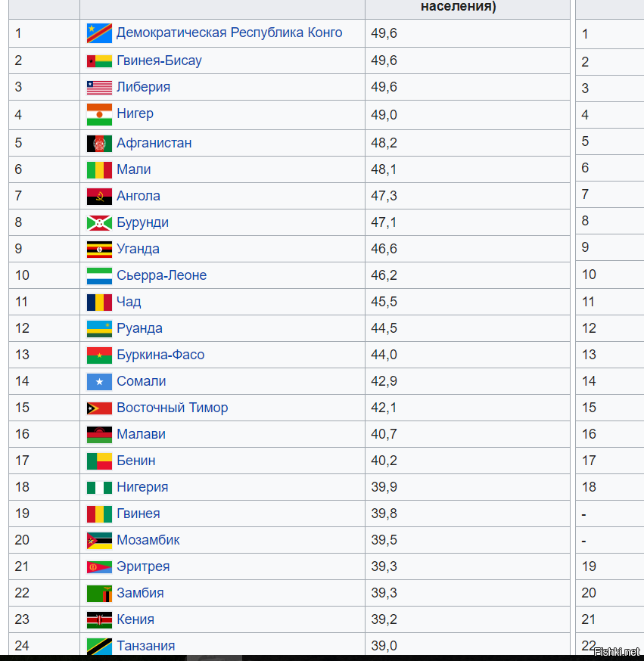The width and height of the screenshot is (644, 661).
Task: Click the Angola flag icon
Action: coord(99,197)
